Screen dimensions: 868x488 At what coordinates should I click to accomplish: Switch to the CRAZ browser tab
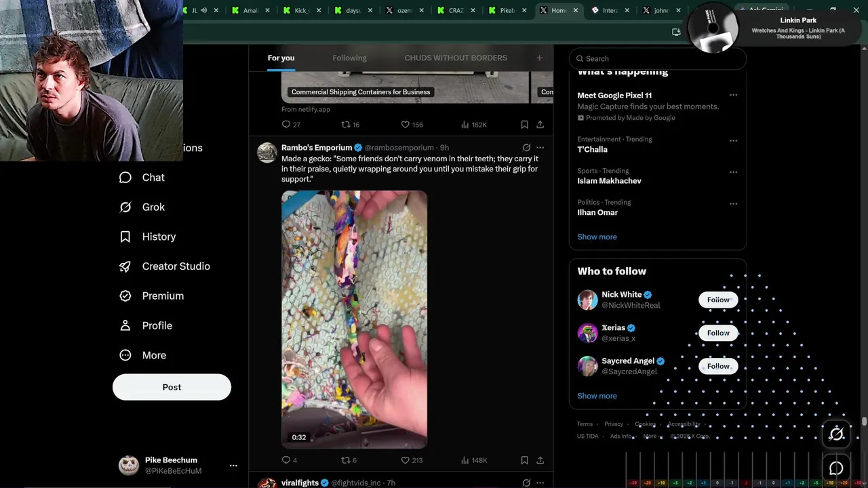[456, 10]
